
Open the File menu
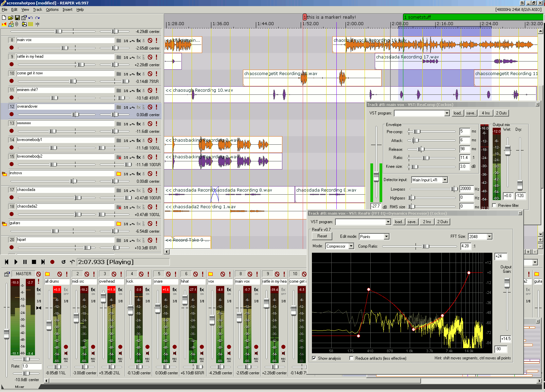[x=4, y=10]
